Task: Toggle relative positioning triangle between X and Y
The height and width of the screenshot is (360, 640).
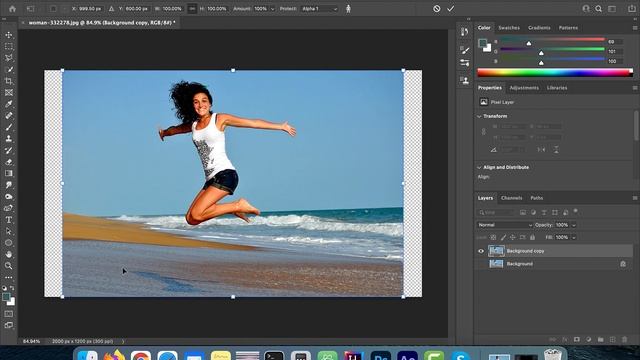Action: (111, 9)
